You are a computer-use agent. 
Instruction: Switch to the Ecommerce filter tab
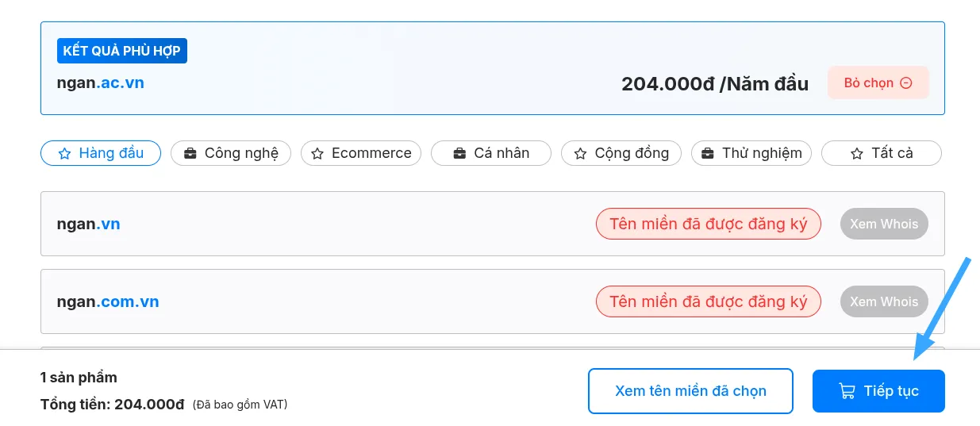click(x=361, y=153)
